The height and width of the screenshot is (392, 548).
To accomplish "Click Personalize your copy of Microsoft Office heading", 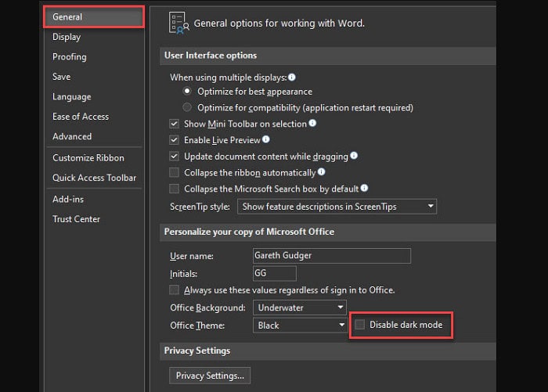I will coord(249,232).
